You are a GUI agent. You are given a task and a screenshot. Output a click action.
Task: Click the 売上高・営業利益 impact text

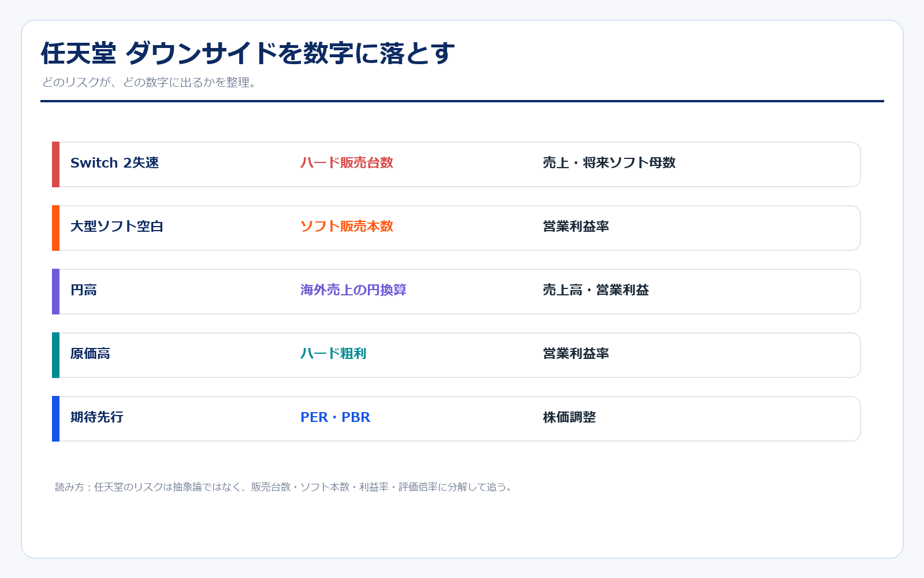(596, 290)
